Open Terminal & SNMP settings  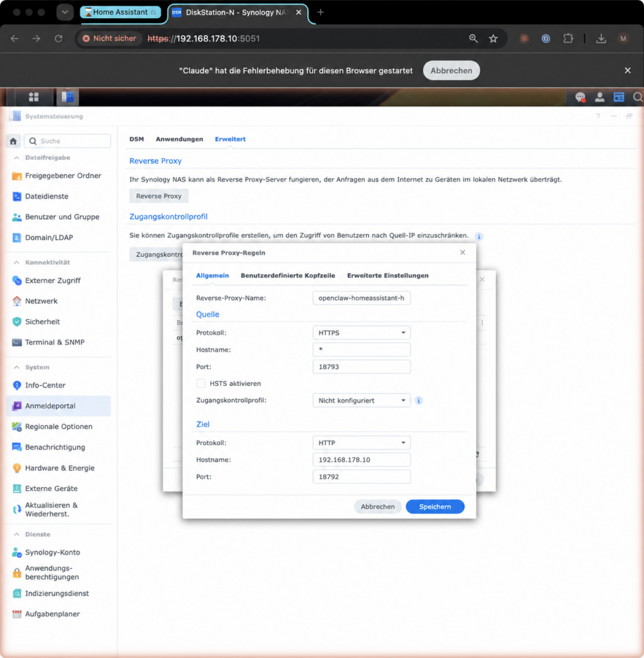(58, 342)
